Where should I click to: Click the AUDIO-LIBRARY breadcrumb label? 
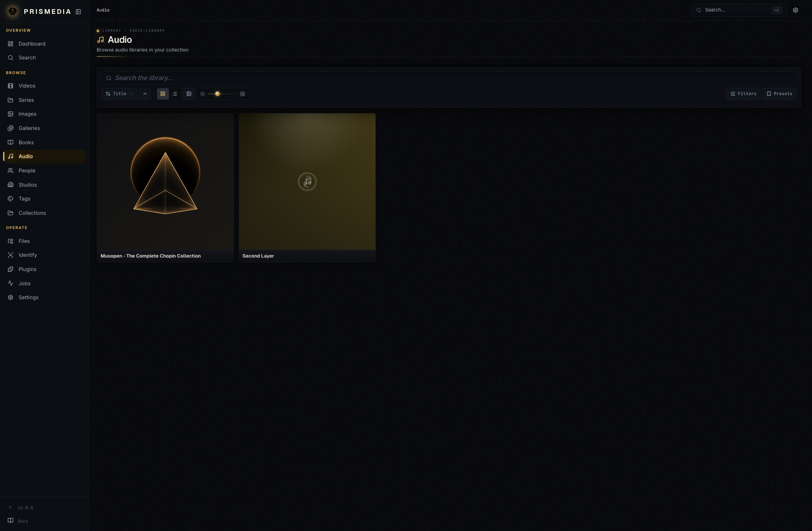coord(147,31)
